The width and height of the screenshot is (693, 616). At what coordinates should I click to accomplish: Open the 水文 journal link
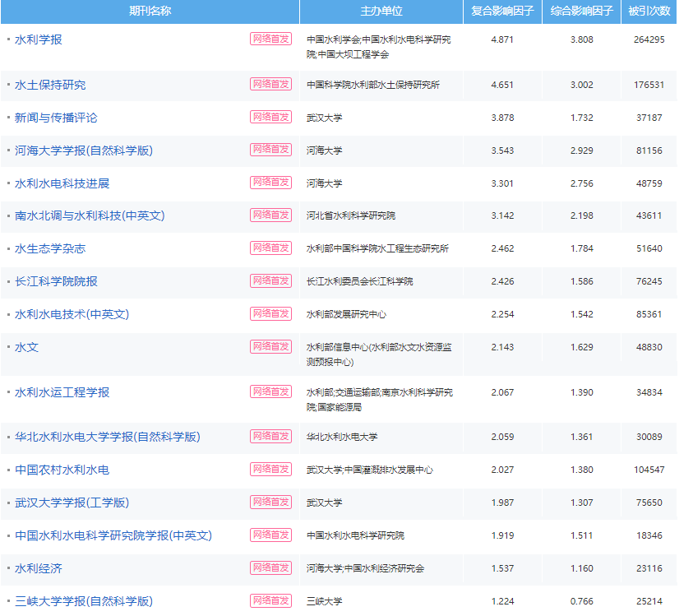(x=26, y=347)
